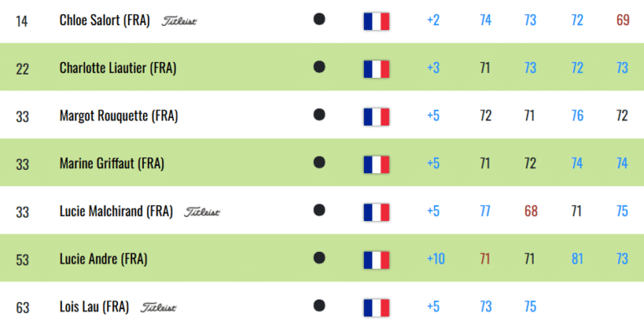Image resolution: width=644 pixels, height=324 pixels.
Task: Click position number 22 in Liautier's row
Action: [23, 69]
